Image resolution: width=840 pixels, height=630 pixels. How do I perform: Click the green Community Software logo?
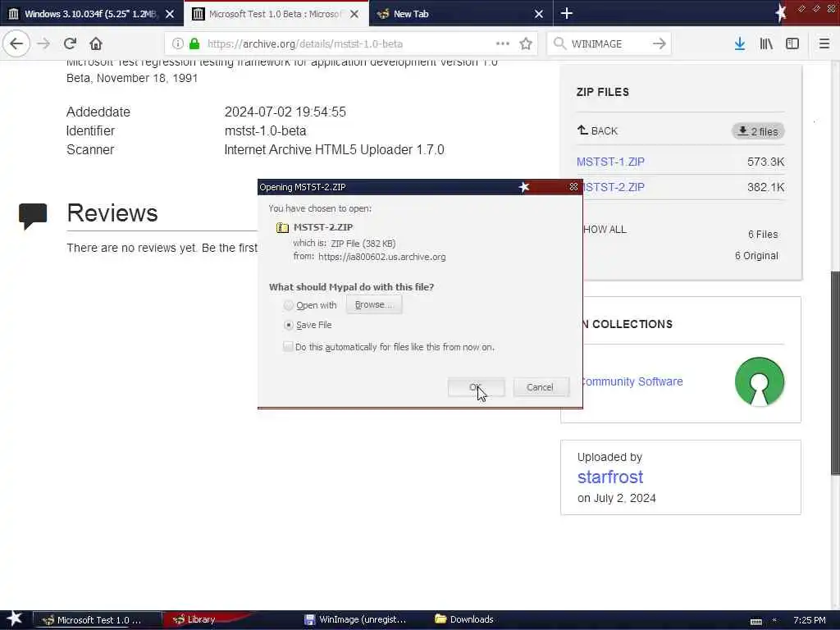(x=759, y=381)
